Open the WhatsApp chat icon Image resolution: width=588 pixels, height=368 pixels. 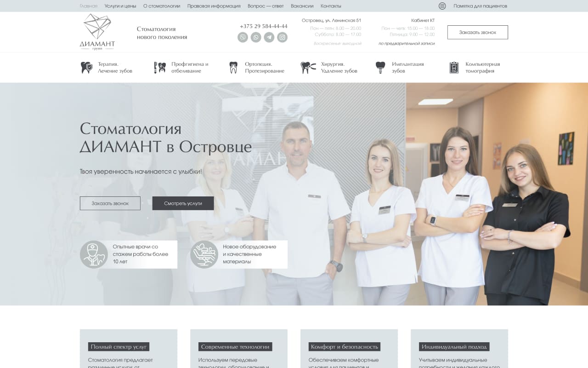[256, 37]
